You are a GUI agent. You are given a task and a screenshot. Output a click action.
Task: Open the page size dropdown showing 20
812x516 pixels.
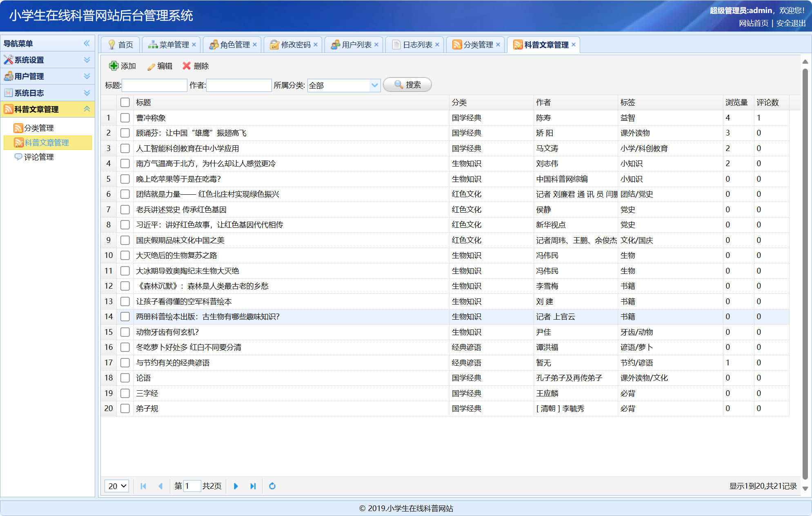pos(116,486)
